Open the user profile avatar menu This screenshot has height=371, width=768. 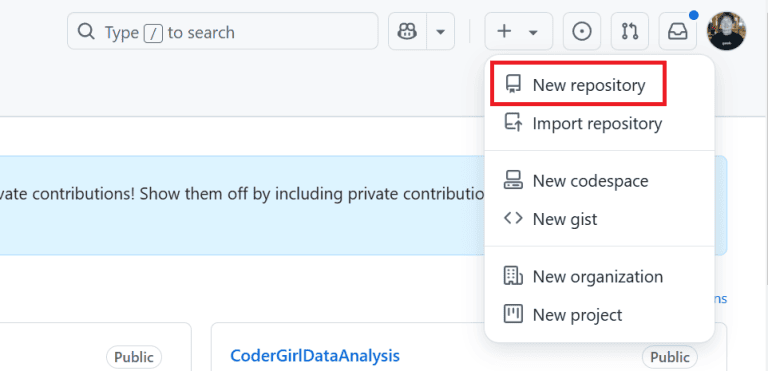coord(726,31)
